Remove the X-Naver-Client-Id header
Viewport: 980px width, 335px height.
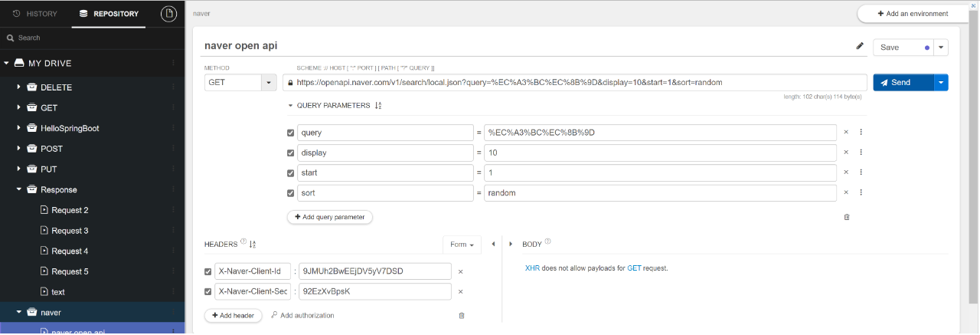461,271
